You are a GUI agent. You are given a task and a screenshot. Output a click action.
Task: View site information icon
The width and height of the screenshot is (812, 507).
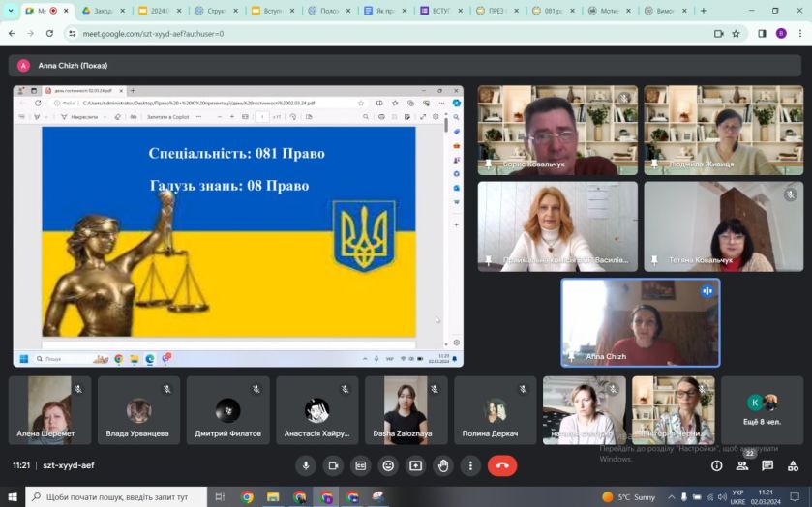(73, 34)
